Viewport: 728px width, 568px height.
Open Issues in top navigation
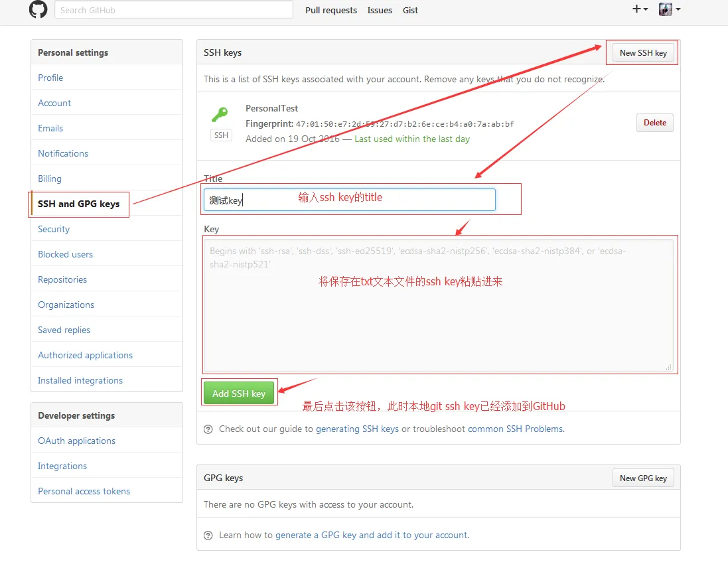tap(380, 10)
